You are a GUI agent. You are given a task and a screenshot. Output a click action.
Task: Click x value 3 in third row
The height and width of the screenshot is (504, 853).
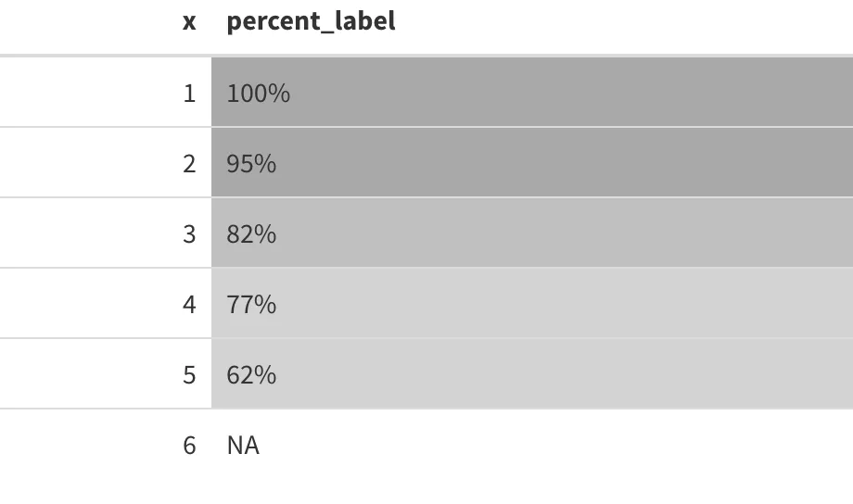[x=189, y=233]
